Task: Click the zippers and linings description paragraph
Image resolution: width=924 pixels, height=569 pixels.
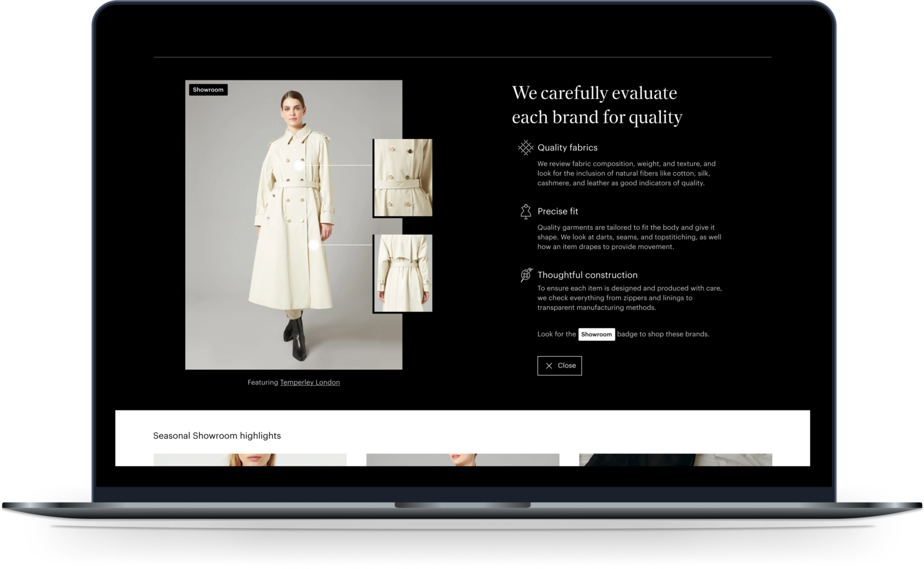Action: point(630,298)
